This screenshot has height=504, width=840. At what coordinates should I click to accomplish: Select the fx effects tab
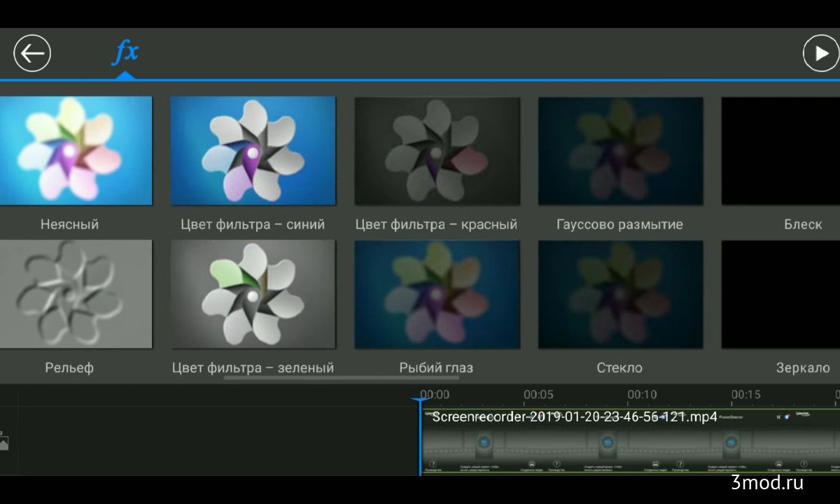(x=126, y=53)
